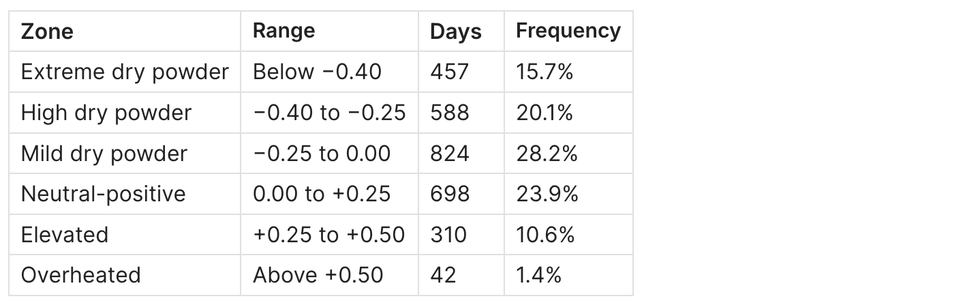Image resolution: width=980 pixels, height=303 pixels.
Task: Click the 42 days cell
Action: click(443, 275)
